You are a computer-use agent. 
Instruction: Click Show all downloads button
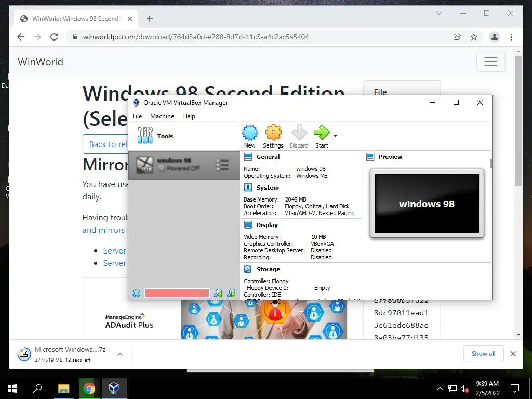coord(483,354)
